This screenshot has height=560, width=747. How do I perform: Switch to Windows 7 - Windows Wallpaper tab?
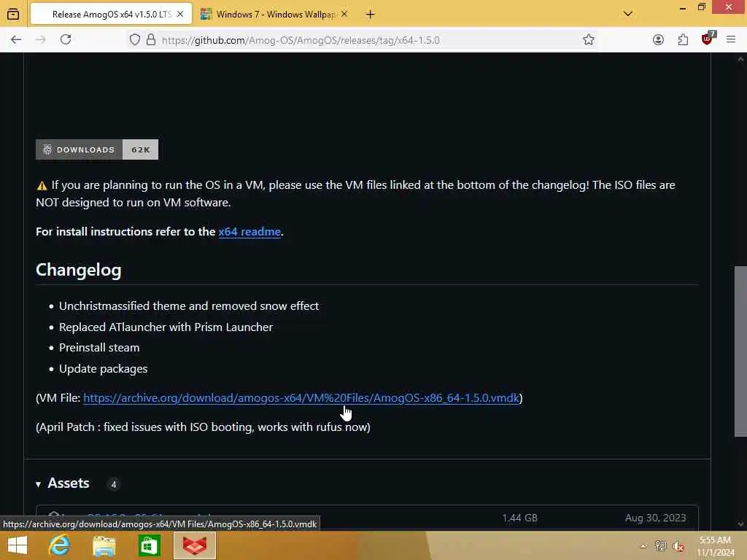coord(274,15)
